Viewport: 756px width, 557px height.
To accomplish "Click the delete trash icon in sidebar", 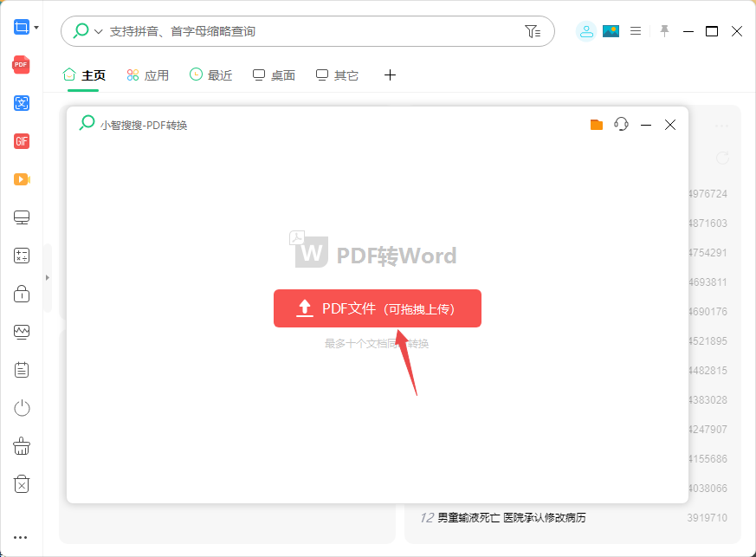I will pyautogui.click(x=21, y=484).
